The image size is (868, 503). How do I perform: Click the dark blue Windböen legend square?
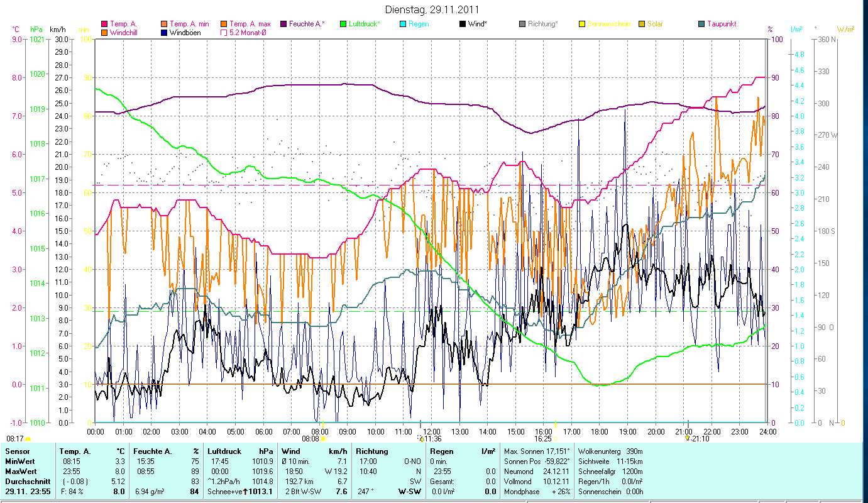pyautogui.click(x=164, y=33)
